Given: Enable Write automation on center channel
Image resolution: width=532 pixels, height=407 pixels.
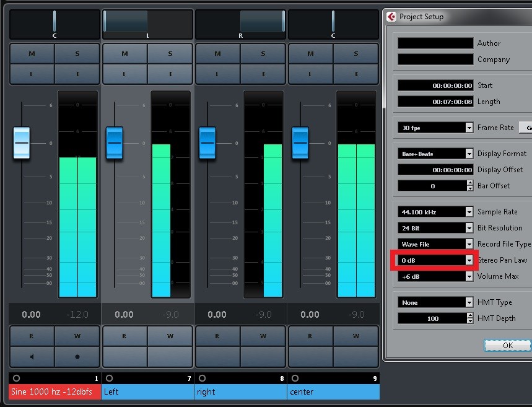Looking at the screenshot, I should pyautogui.click(x=356, y=336).
